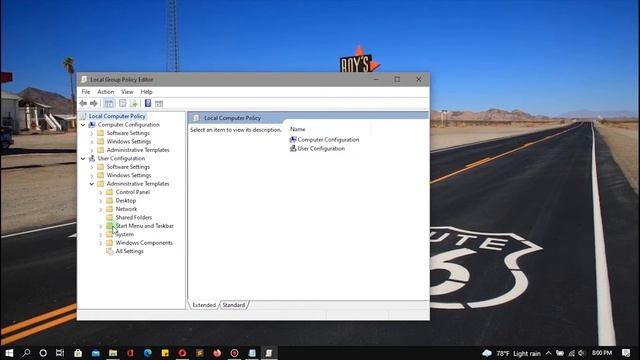The width and height of the screenshot is (640, 360).
Task: Click the Shared Folders folder icon
Action: point(109,218)
